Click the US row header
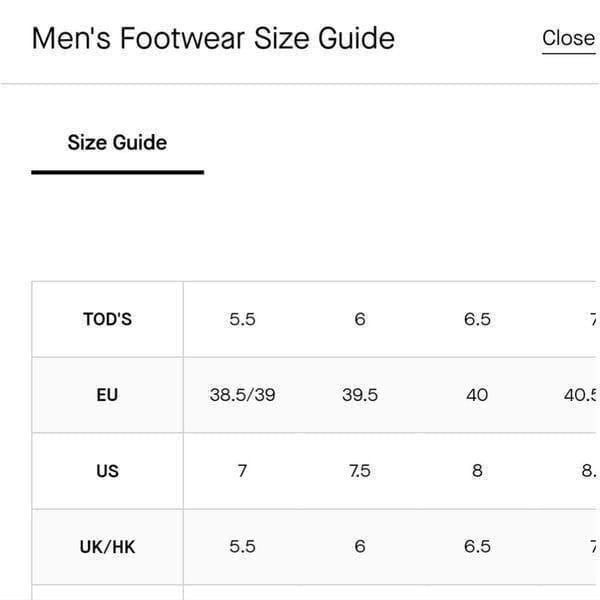600x600 pixels. [x=108, y=471]
